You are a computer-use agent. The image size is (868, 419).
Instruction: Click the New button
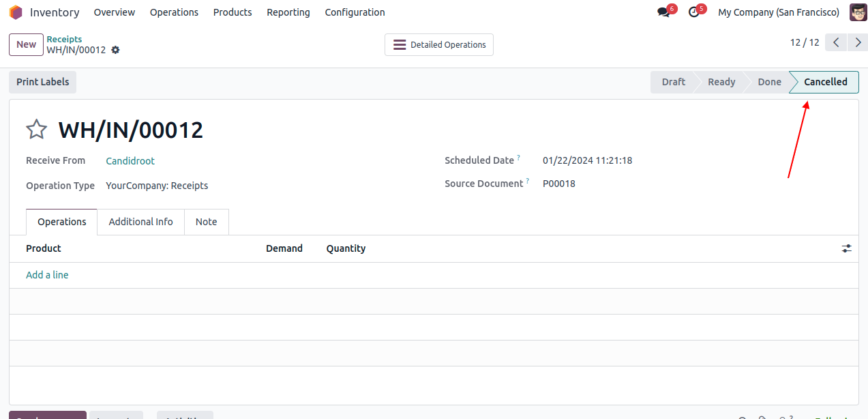coord(26,44)
